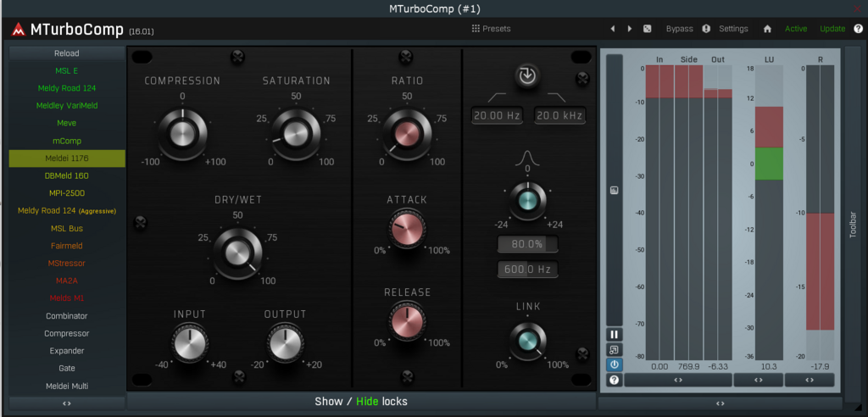The height and width of the screenshot is (417, 868).
Task: Select the DBMeld 160 device
Action: (x=66, y=175)
